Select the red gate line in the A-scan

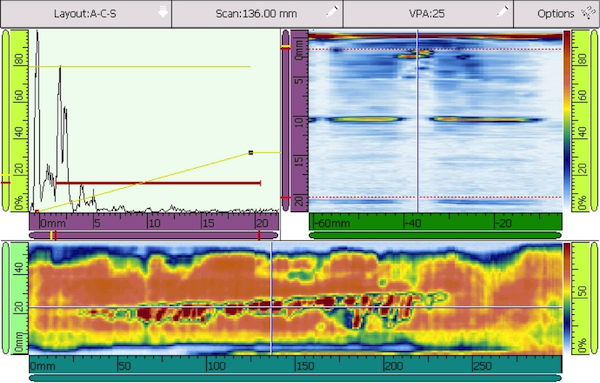pyautogui.click(x=158, y=183)
